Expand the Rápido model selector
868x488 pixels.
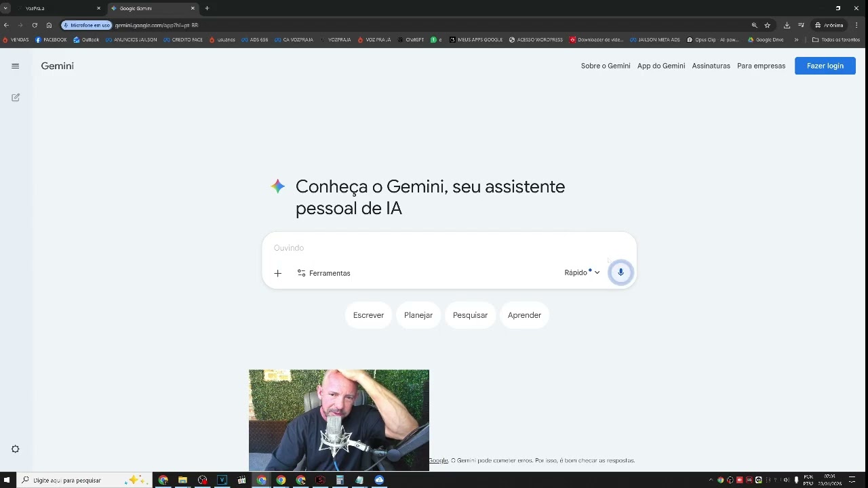[x=582, y=272]
